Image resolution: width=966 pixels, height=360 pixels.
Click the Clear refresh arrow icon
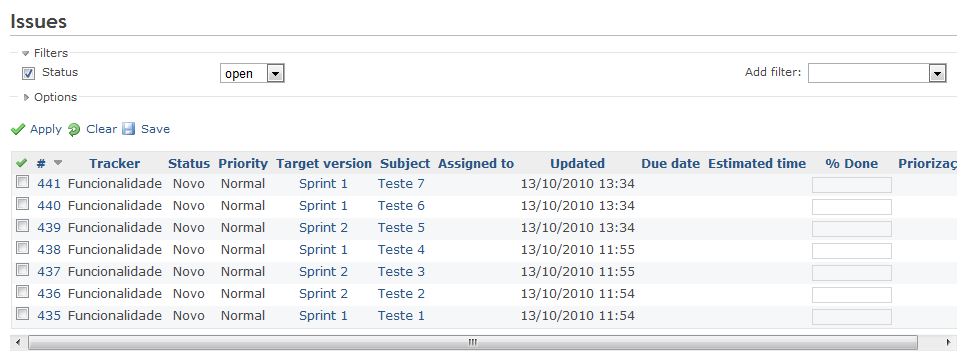point(74,129)
